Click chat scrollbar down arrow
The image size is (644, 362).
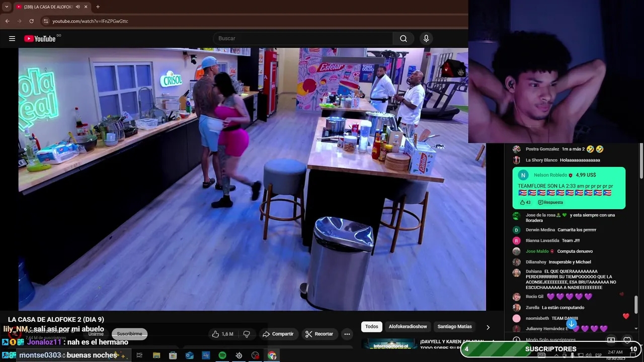click(636, 329)
